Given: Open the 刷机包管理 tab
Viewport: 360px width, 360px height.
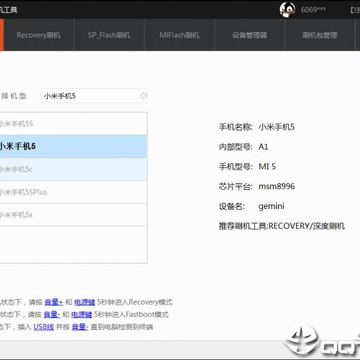Looking at the screenshot, I should [320, 35].
